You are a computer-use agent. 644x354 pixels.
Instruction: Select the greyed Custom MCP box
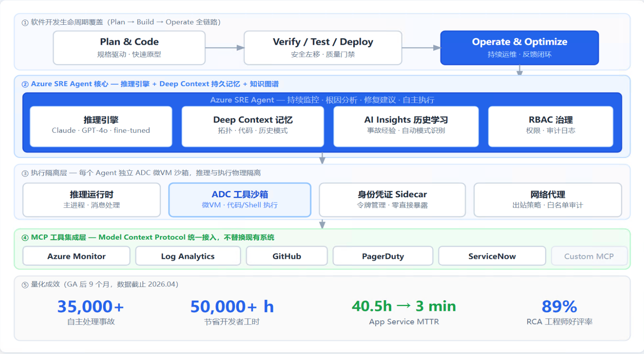(x=589, y=256)
